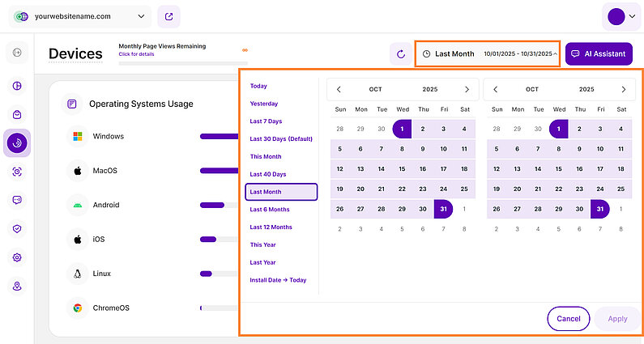
Task: Click the refresh icon beside date range
Action: point(399,54)
